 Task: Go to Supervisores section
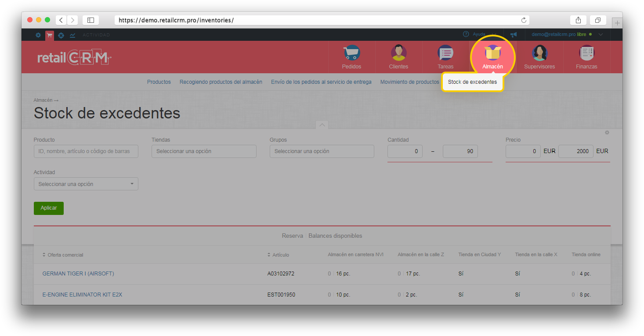pyautogui.click(x=539, y=57)
